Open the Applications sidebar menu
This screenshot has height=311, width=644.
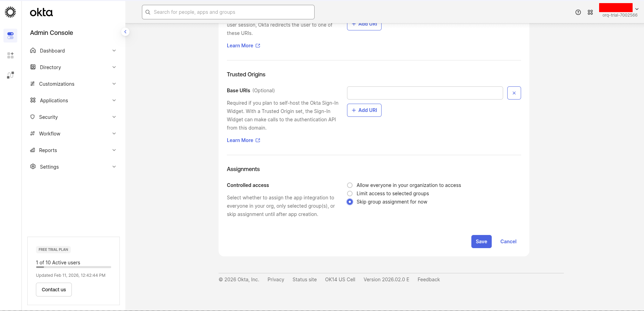tap(54, 101)
